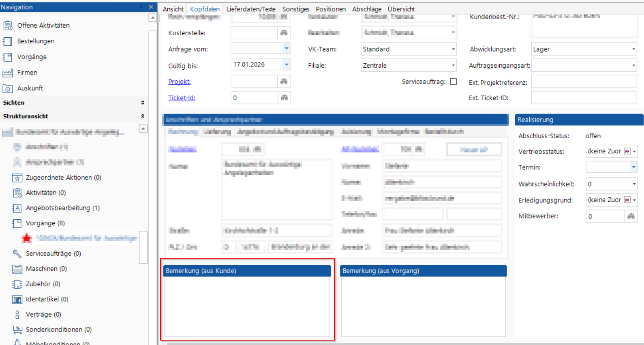Image resolution: width=644 pixels, height=345 pixels.
Task: Open Auskunft in the navigation panel
Action: pos(30,88)
